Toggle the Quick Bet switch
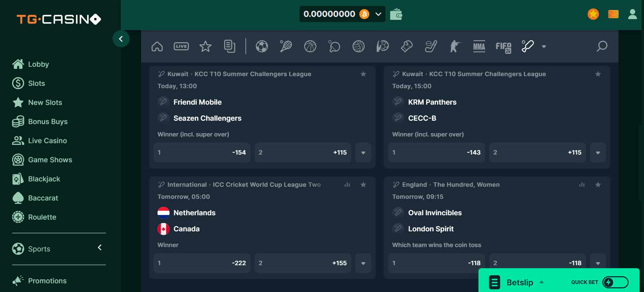Screen dimensions: 644x292 coord(615,282)
